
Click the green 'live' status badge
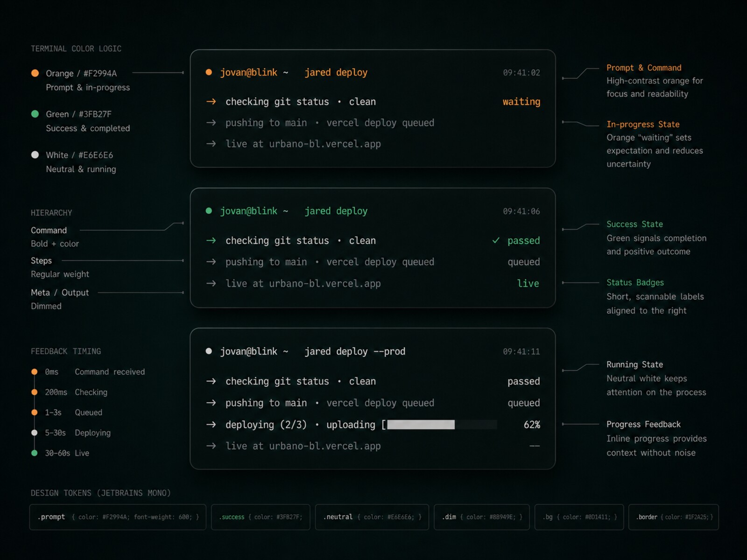(x=528, y=283)
